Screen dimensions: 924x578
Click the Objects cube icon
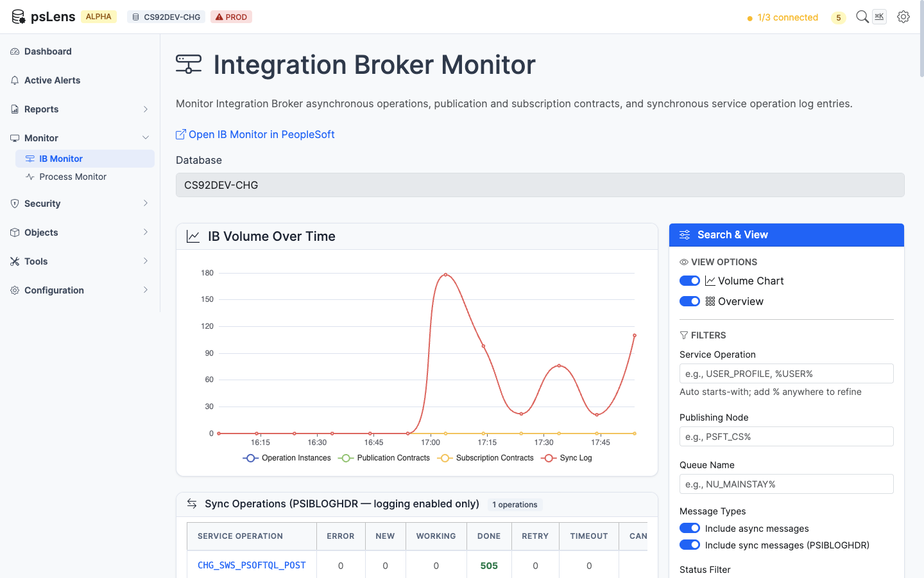tap(15, 232)
